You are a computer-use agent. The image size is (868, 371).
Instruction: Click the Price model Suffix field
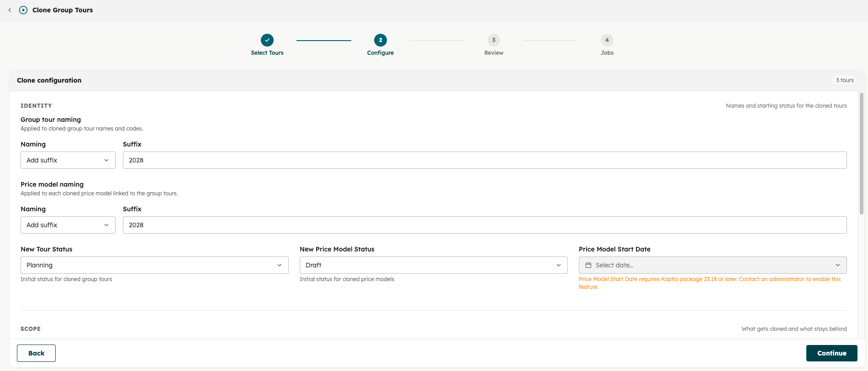[485, 225]
